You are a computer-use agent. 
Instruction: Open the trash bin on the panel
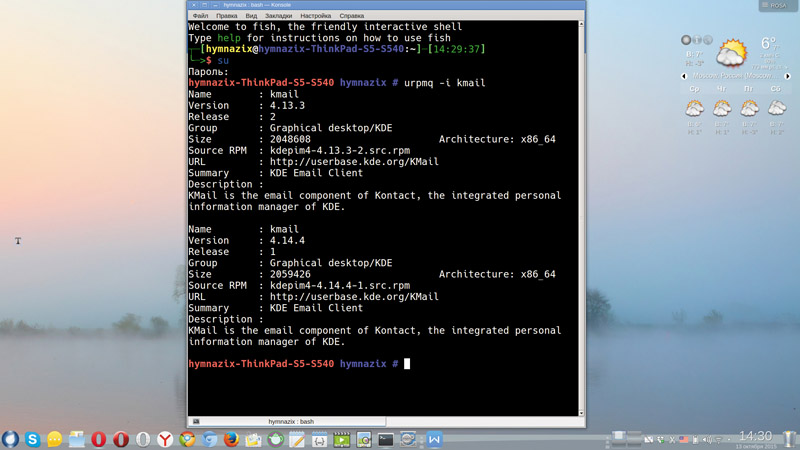(790, 439)
